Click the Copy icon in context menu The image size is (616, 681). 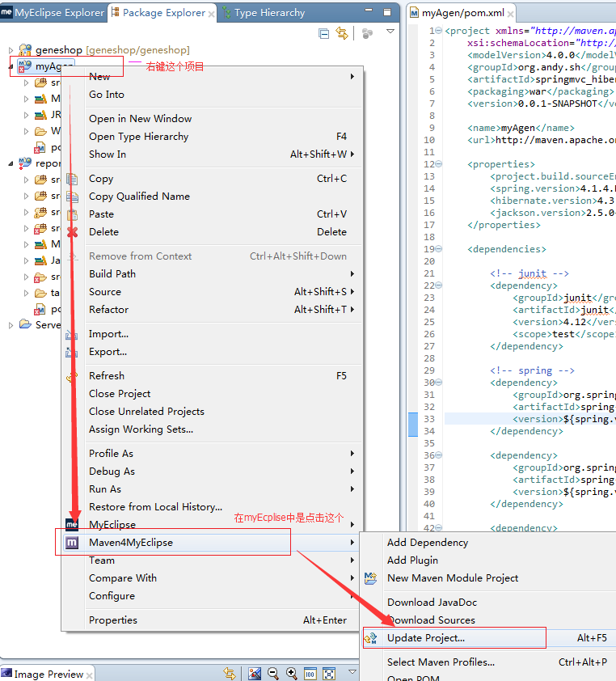coord(72,179)
